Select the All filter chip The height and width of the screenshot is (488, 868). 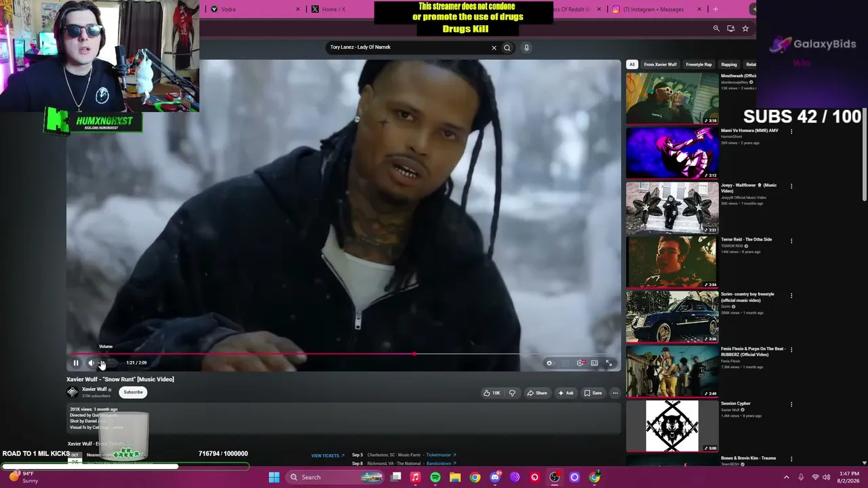(631, 64)
